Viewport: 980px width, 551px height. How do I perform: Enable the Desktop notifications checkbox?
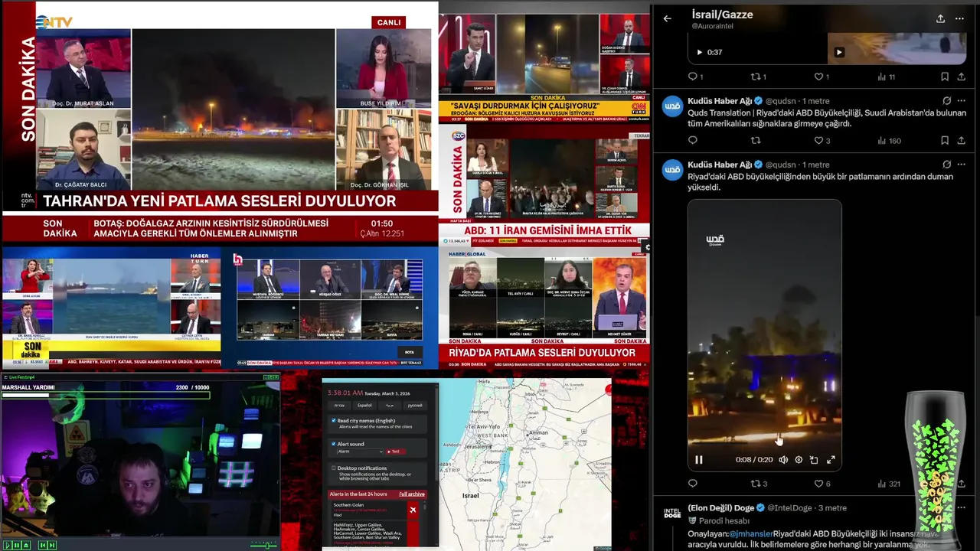point(334,468)
